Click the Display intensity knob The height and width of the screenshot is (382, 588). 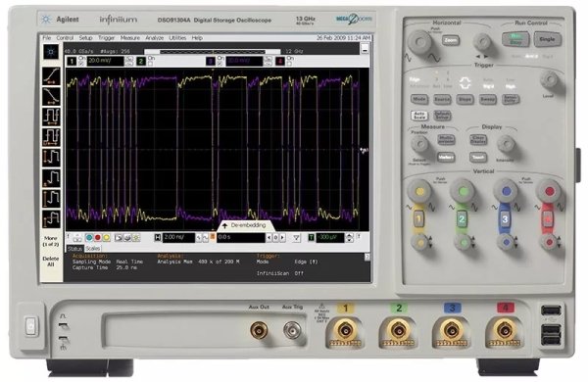507,144
